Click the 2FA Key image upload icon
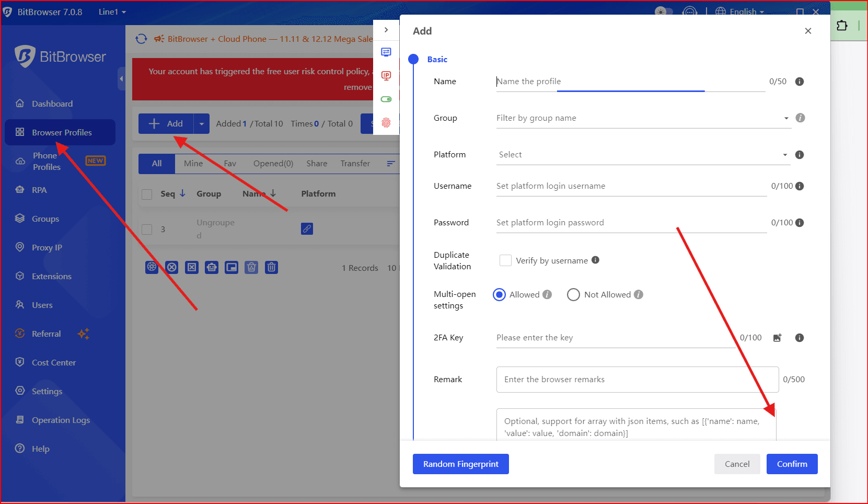The height and width of the screenshot is (504, 868). click(777, 338)
